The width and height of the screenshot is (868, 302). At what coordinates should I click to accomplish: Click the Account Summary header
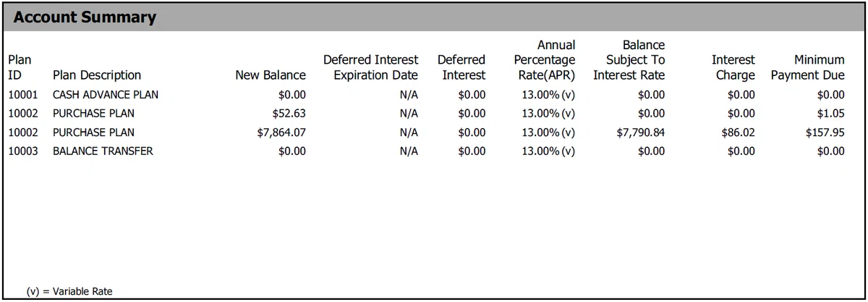tap(85, 17)
